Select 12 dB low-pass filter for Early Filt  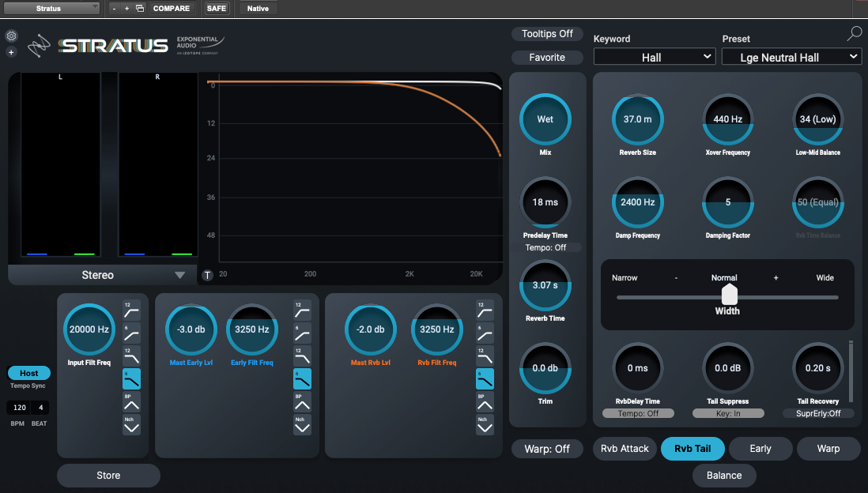302,356
